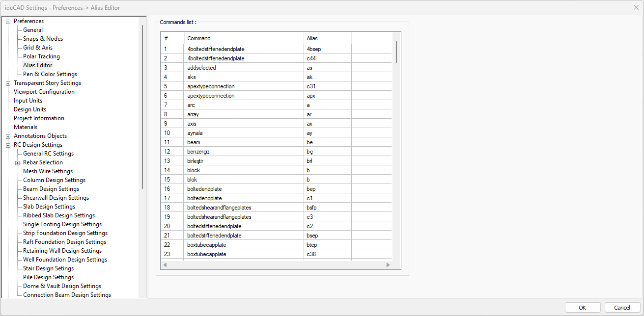The image size is (644, 316).
Task: Select Snaps & Nodes in tree
Action: [x=43, y=39]
